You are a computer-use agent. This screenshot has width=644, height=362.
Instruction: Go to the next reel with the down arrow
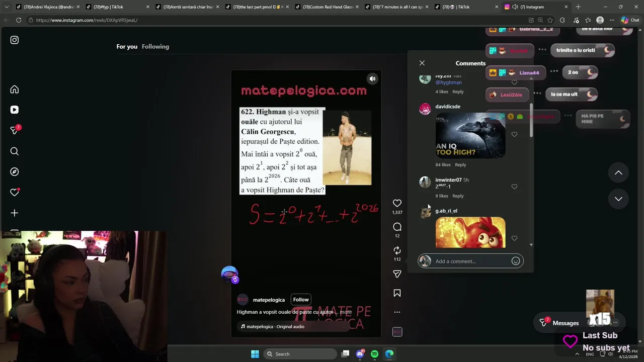tap(618, 199)
